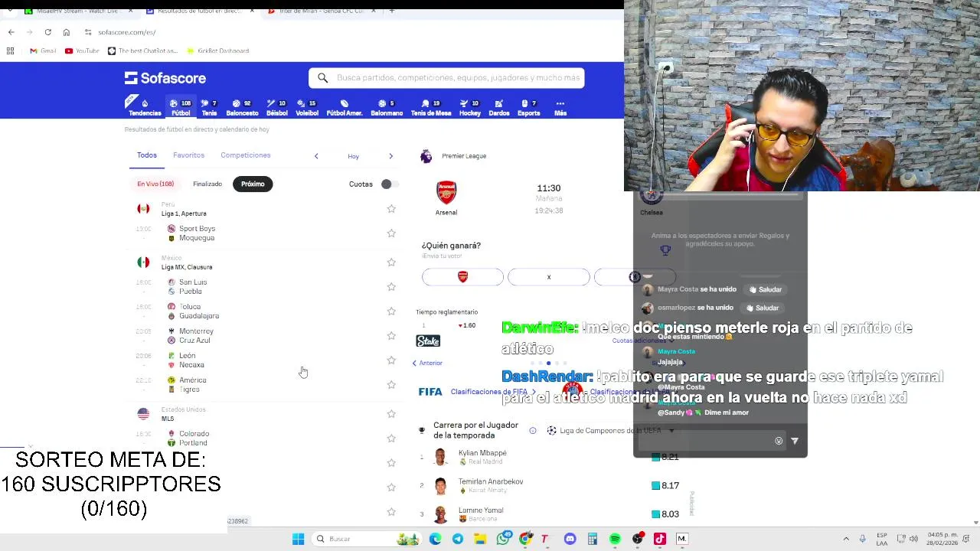The height and width of the screenshot is (551, 980).
Task: Open Spotify from the taskbar
Action: [615, 539]
